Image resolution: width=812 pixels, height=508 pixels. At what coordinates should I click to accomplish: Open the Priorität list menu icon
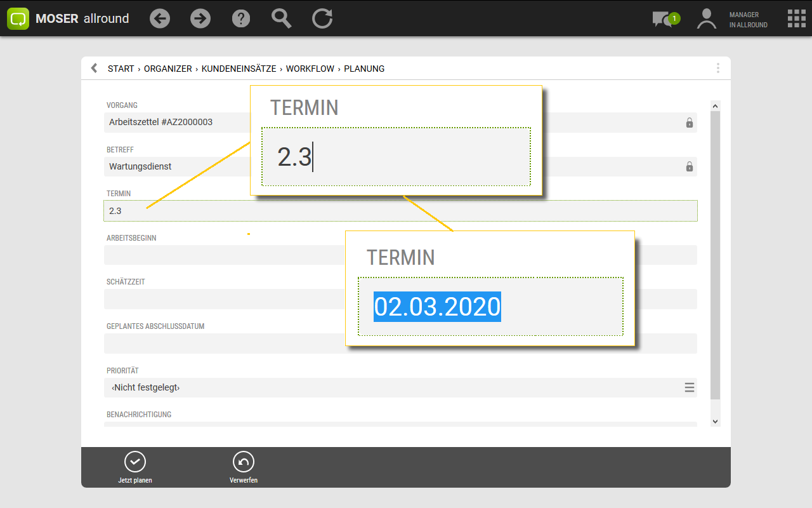pos(689,387)
